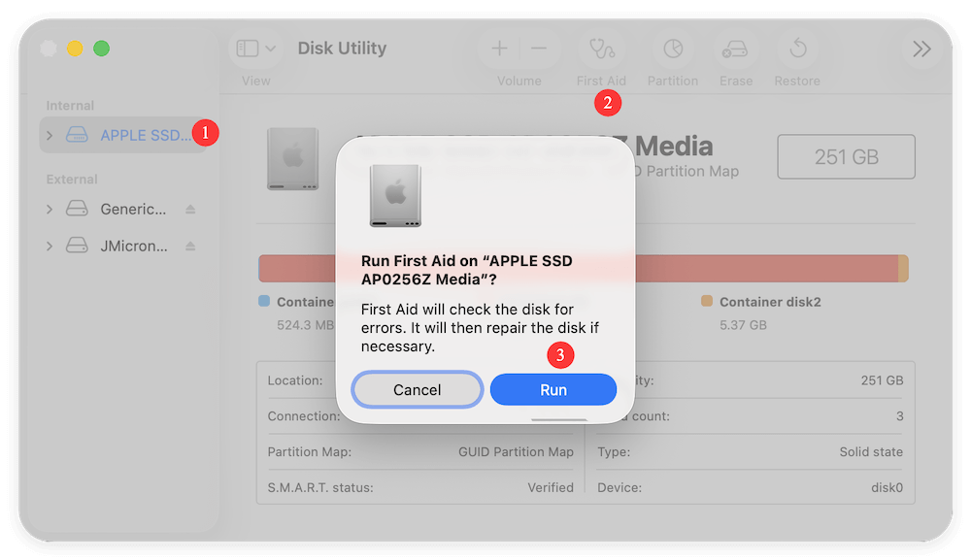The height and width of the screenshot is (560, 971).
Task: Open the toolbar overflow chevron icon
Action: point(921,48)
